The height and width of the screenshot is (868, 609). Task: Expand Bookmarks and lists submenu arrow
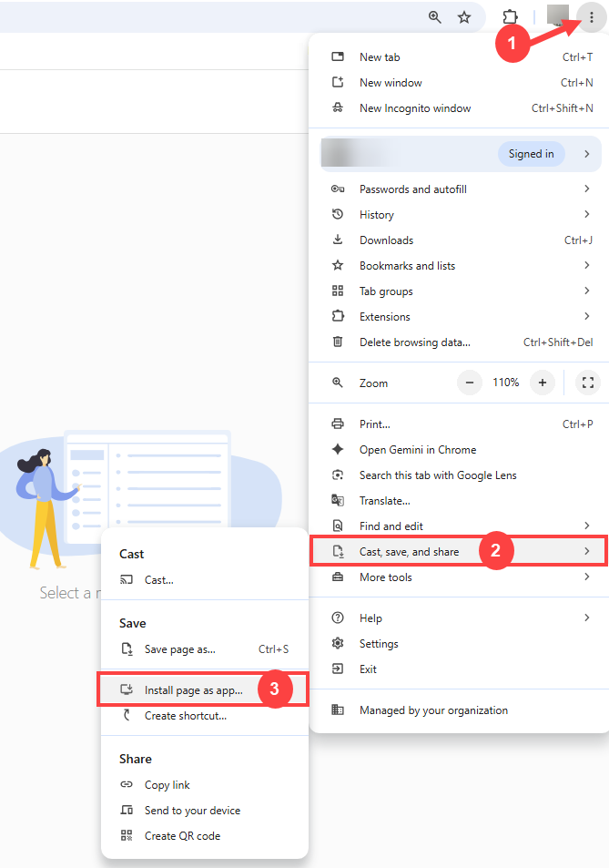[587, 265]
